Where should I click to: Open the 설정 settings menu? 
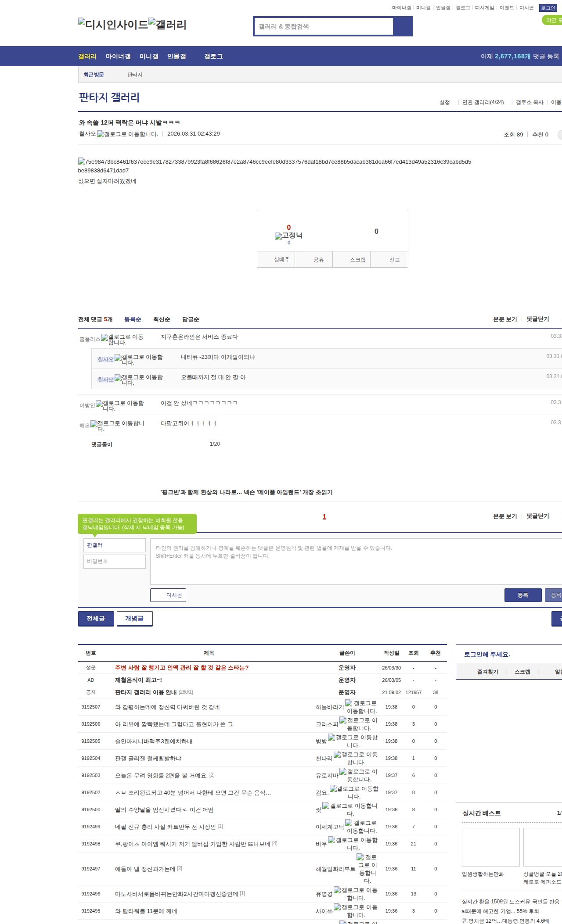point(445,102)
